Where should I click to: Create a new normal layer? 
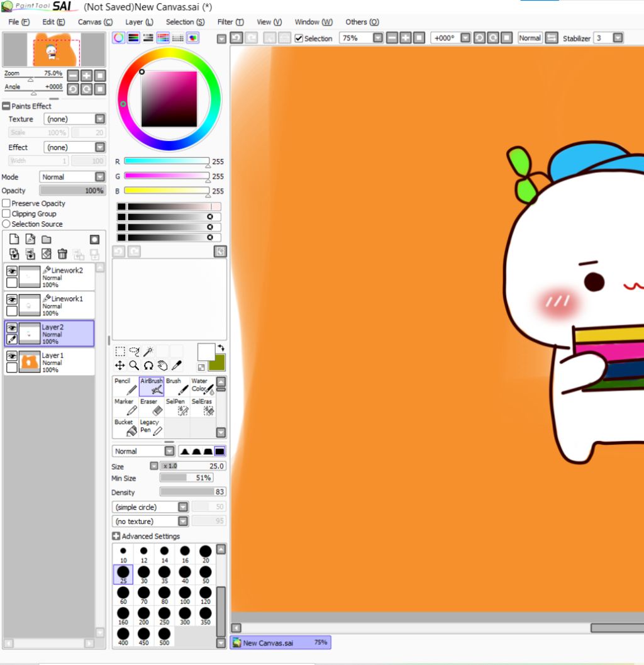click(x=14, y=239)
